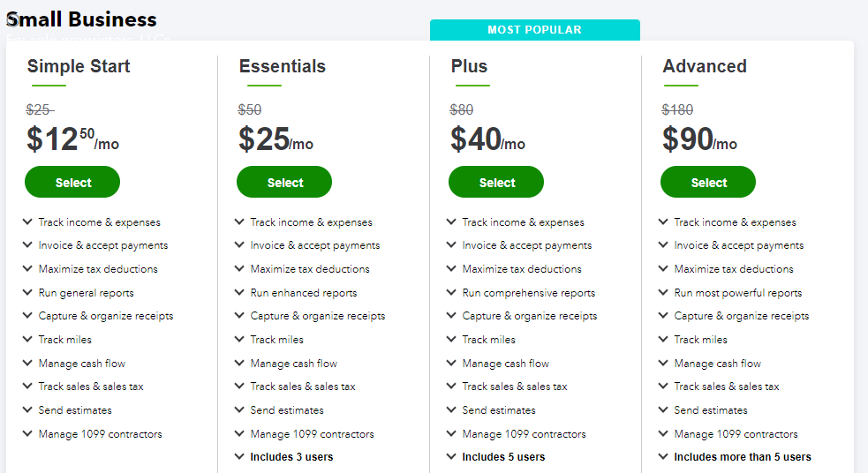The image size is (868, 473).
Task: Expand Capture & organize receipts in Simple Start
Action: click(x=98, y=316)
